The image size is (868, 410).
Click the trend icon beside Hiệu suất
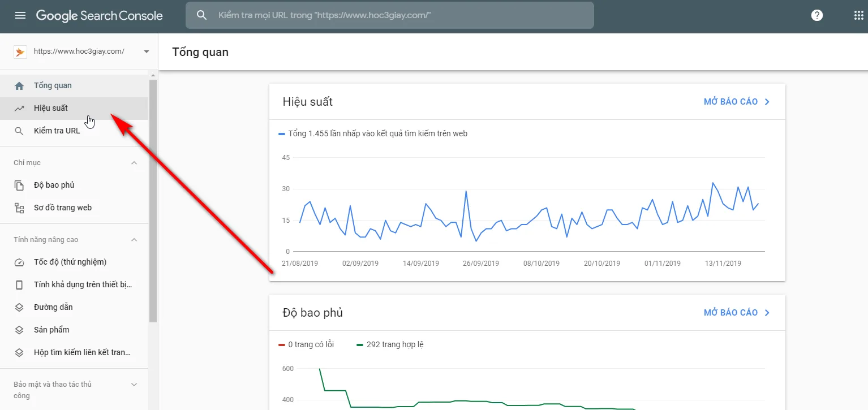click(19, 109)
